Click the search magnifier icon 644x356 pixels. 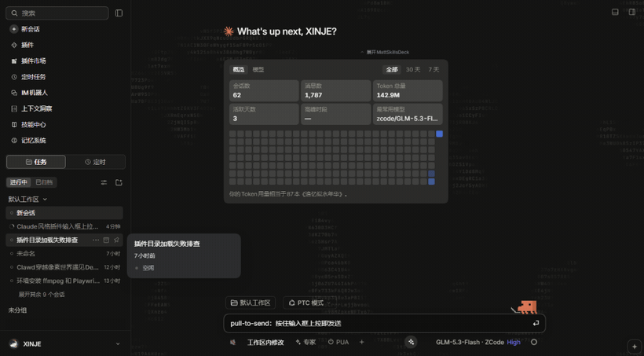coord(14,13)
